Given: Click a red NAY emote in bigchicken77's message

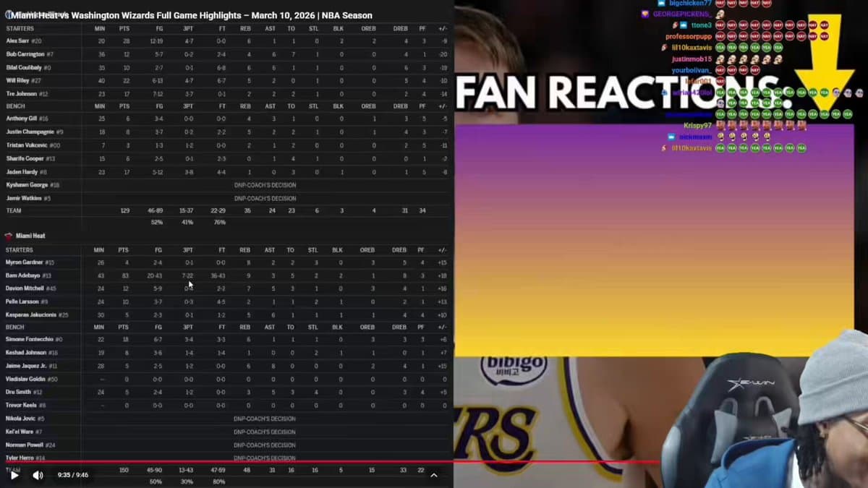Looking at the screenshot, I should click(720, 4).
